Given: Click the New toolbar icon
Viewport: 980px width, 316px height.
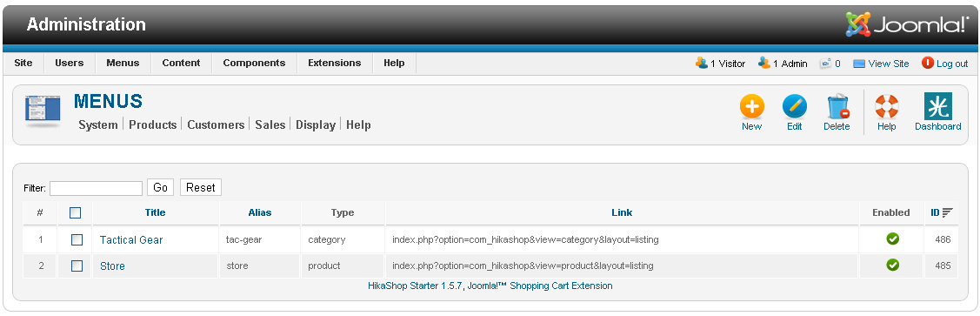Looking at the screenshot, I should [751, 106].
